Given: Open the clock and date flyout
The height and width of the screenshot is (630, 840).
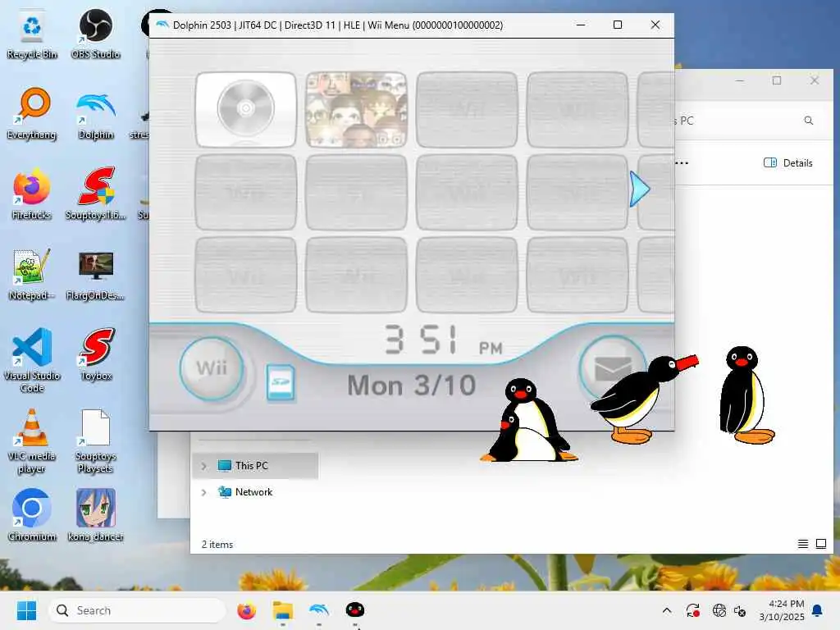Looking at the screenshot, I should tap(782, 610).
